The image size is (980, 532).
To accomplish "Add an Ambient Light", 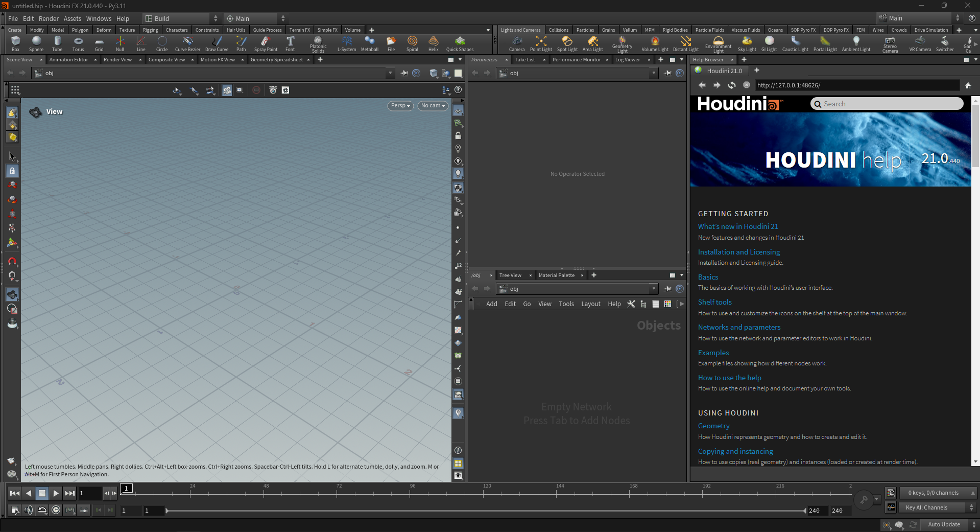I will (x=856, y=43).
